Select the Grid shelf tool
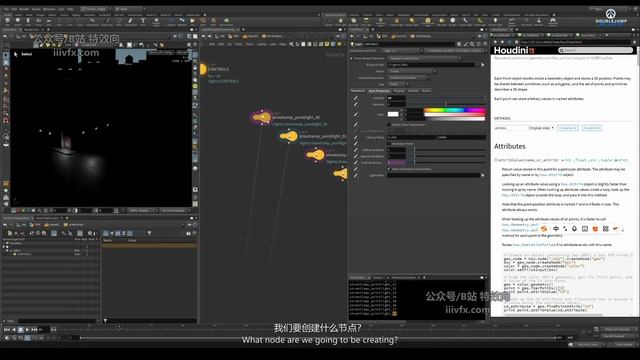Viewport: 640px width, 360px height. click(x=49, y=20)
